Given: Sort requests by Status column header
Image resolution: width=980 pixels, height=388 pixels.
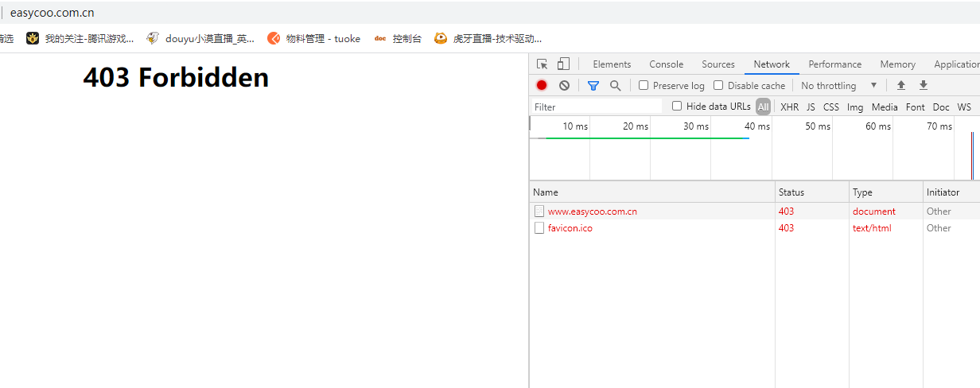Looking at the screenshot, I should [x=812, y=192].
